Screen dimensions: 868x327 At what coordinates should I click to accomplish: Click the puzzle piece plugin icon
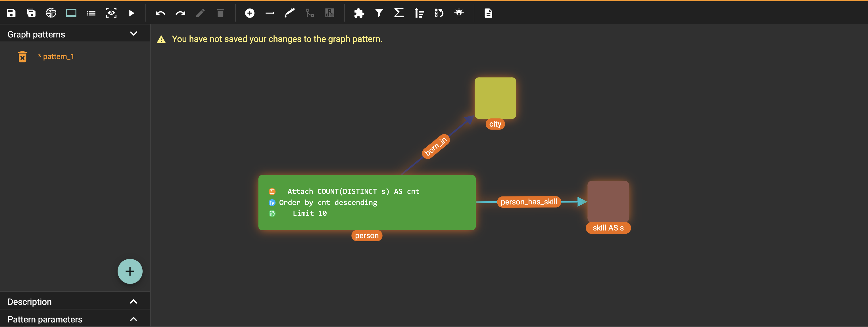click(359, 13)
